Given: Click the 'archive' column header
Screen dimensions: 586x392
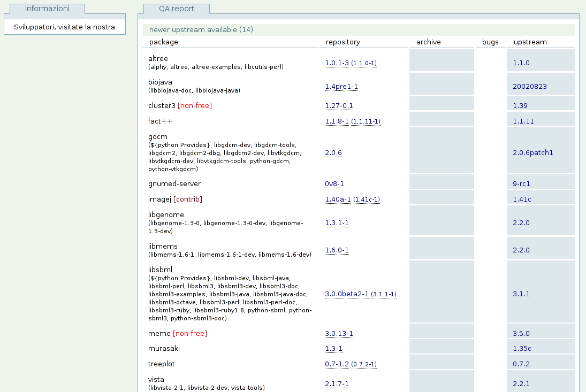Looking at the screenshot, I should point(428,42).
